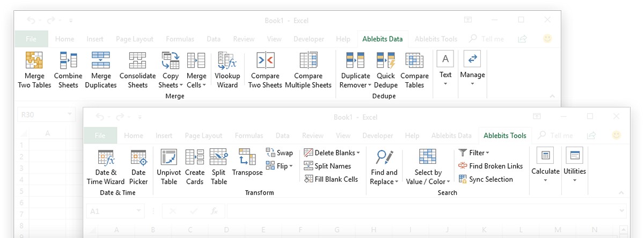Image resolution: width=644 pixels, height=238 pixels.
Task: Open the Flip dropdown
Action: 280,166
